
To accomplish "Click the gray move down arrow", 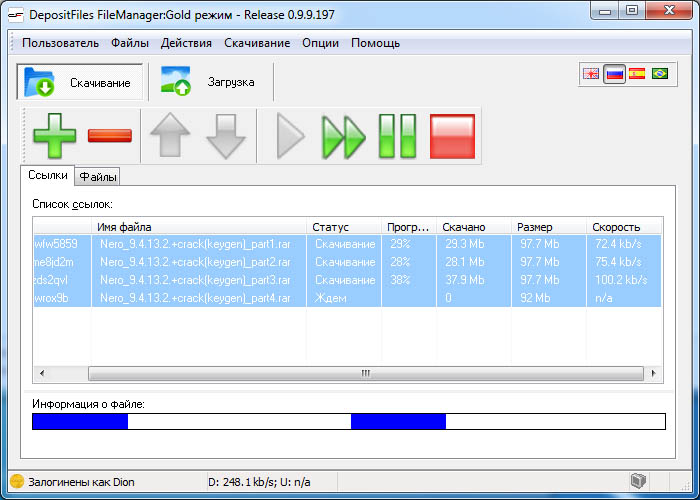I will [x=226, y=136].
